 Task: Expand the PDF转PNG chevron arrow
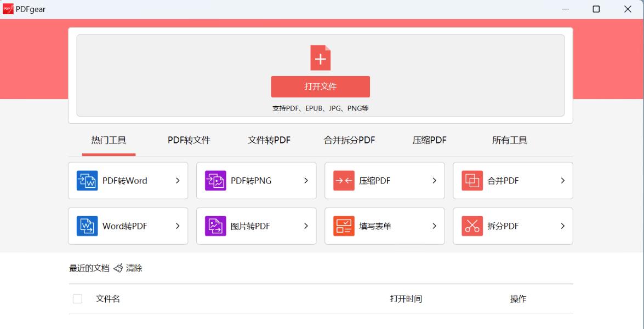[306, 181]
